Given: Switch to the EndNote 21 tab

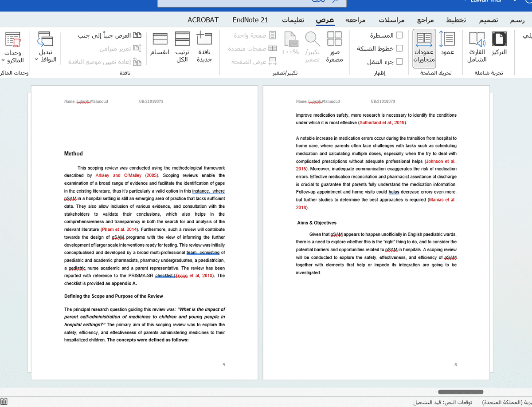Looking at the screenshot, I should point(250,20).
